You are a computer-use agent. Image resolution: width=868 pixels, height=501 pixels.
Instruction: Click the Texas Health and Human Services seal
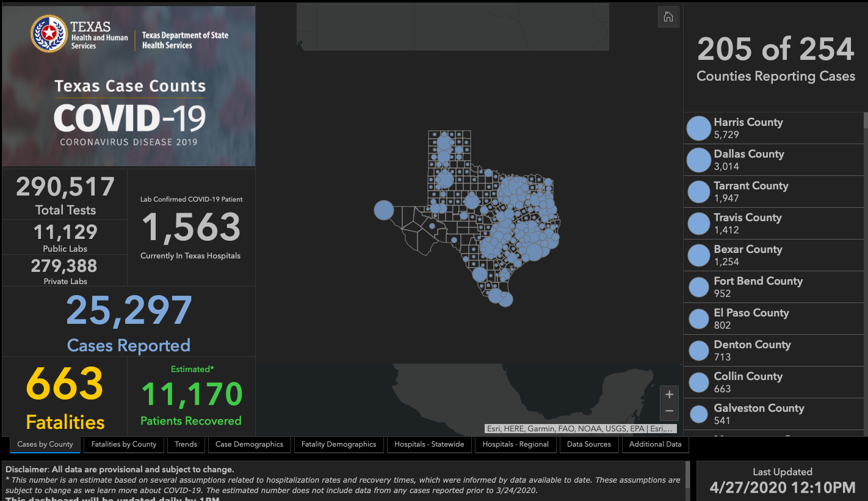pyautogui.click(x=49, y=34)
